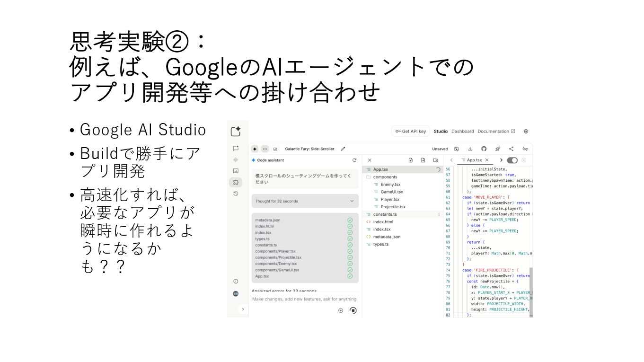Image resolution: width=644 pixels, height=362 pixels.
Task: Toggle the switch next to the editor tabs
Action: tap(512, 160)
